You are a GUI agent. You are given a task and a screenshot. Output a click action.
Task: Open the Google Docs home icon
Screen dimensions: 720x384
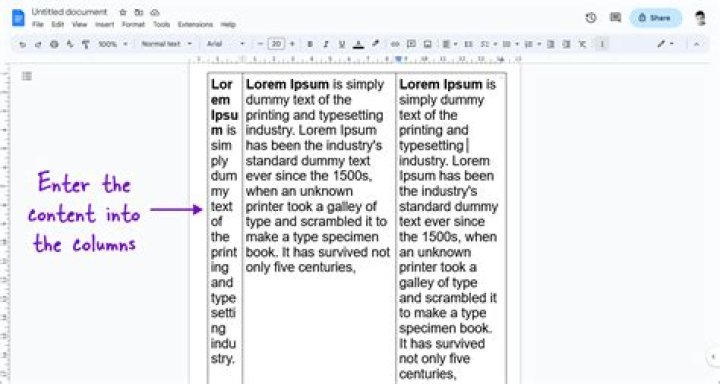18,18
